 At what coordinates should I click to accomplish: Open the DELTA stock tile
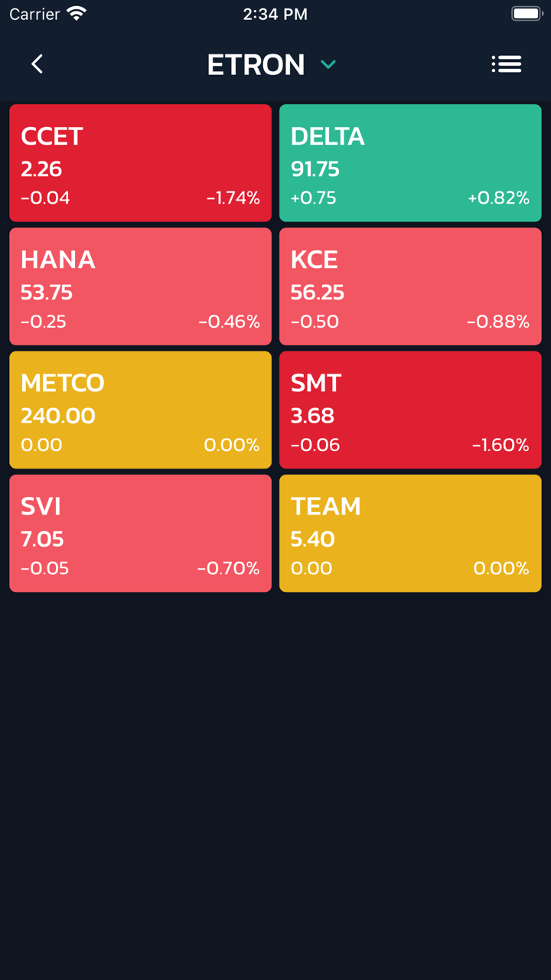[410, 163]
